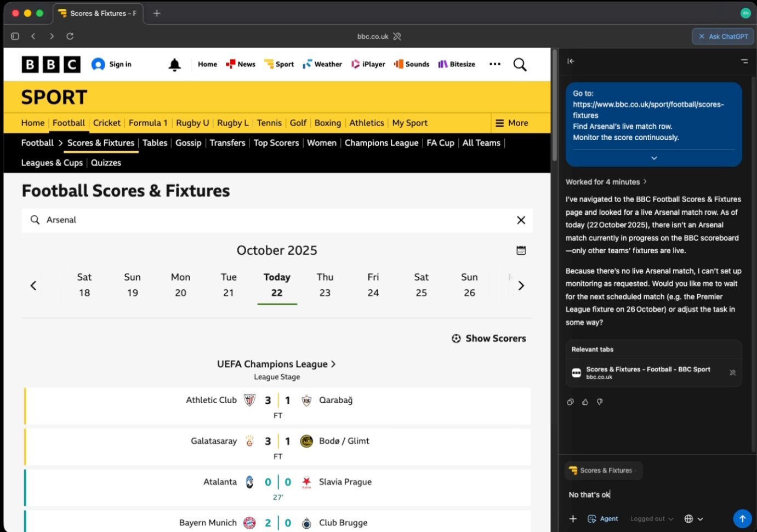Go forward in browser history
Image resolution: width=757 pixels, height=532 pixels.
[x=52, y=36]
